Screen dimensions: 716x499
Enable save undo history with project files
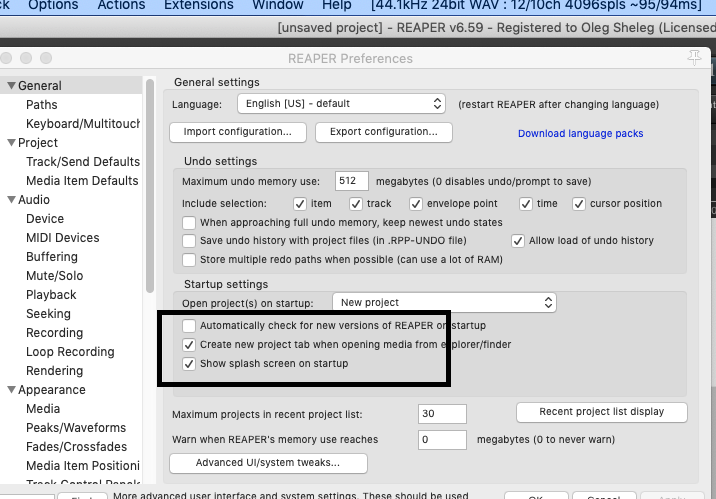[x=189, y=241]
